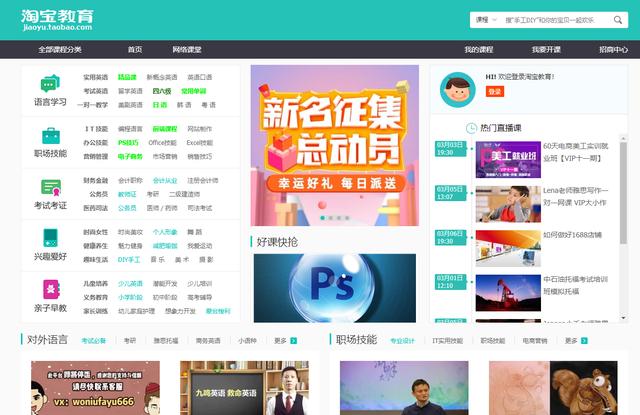
Task: Click the 魅力健身 link
Action: 130,246
